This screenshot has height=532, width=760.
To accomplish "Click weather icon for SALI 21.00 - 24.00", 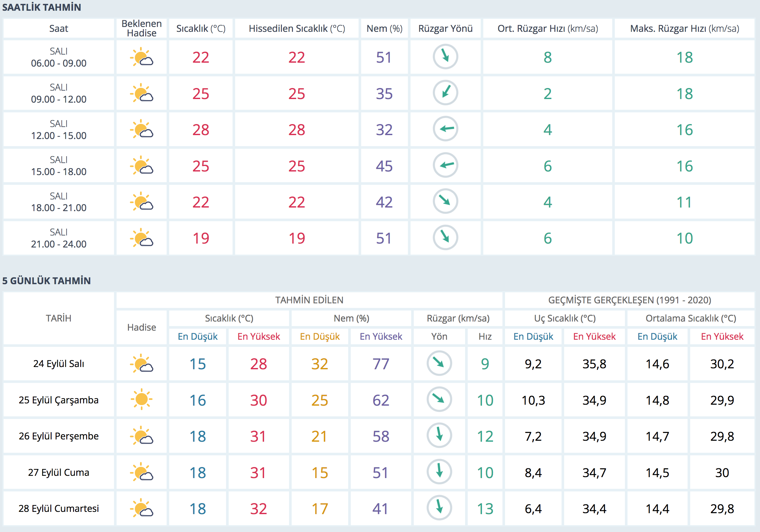I will point(142,238).
